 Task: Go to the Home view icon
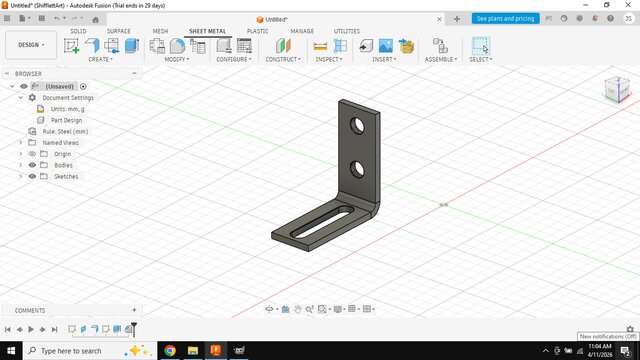coord(96,19)
